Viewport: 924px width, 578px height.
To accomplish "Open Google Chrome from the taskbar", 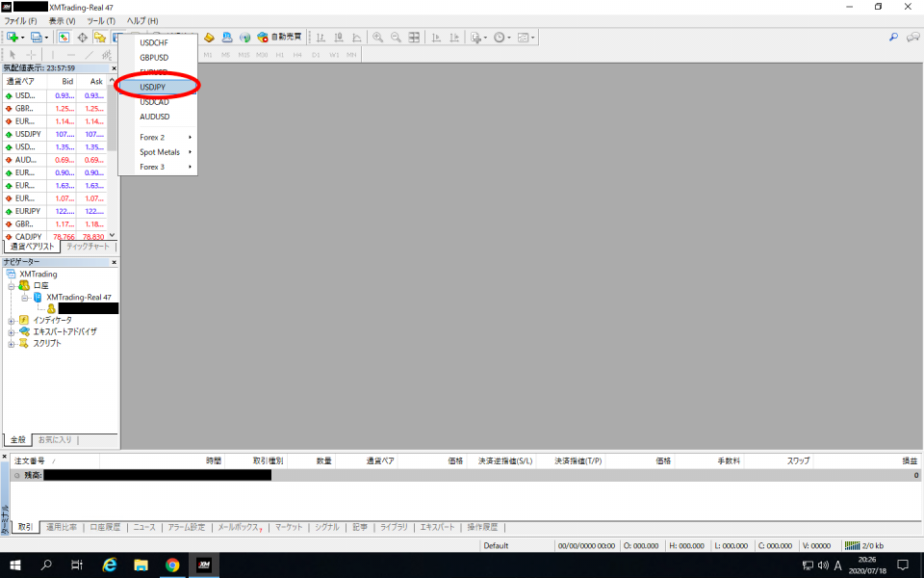I will pos(172,565).
